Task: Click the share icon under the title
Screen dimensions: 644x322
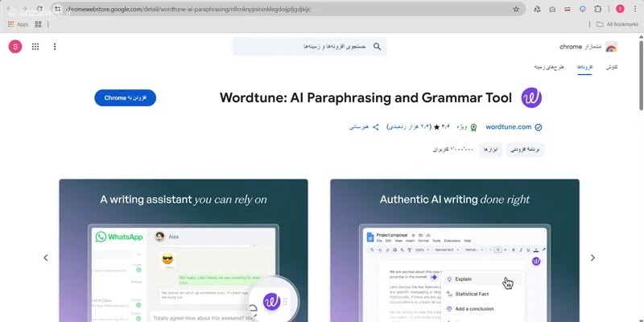Action: coord(375,127)
